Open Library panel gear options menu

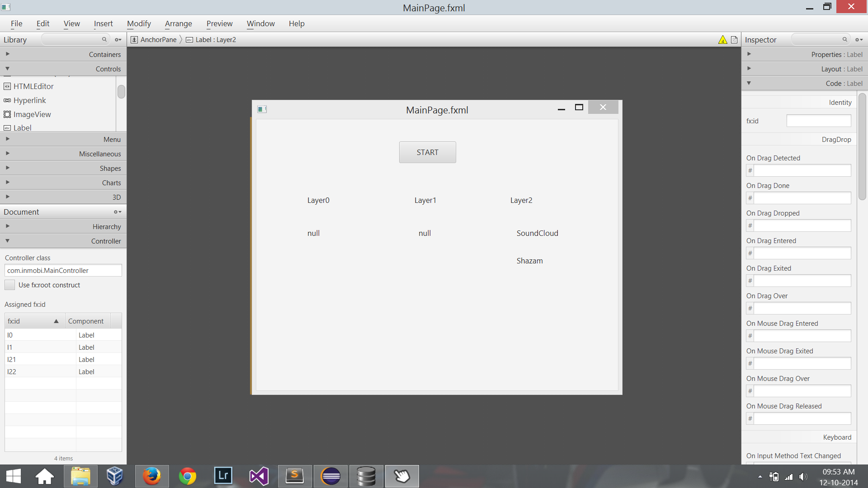click(118, 40)
